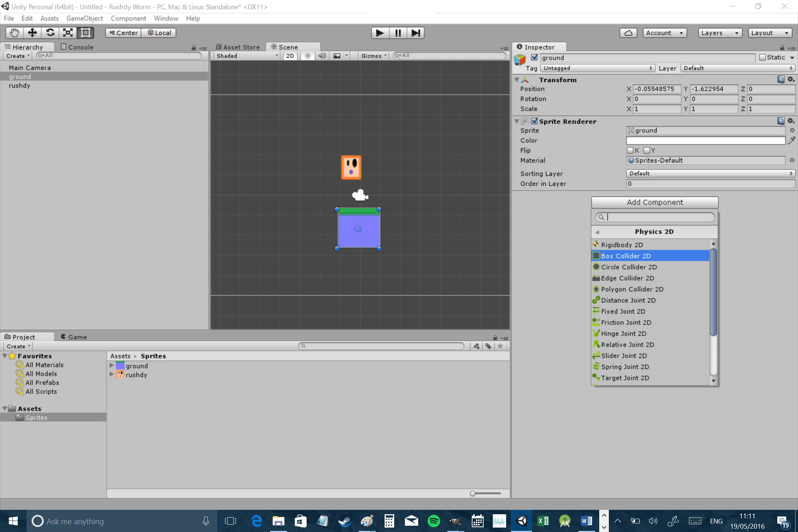Screen dimensions: 798x532
Task: Step one frame forward
Action: click(x=416, y=33)
